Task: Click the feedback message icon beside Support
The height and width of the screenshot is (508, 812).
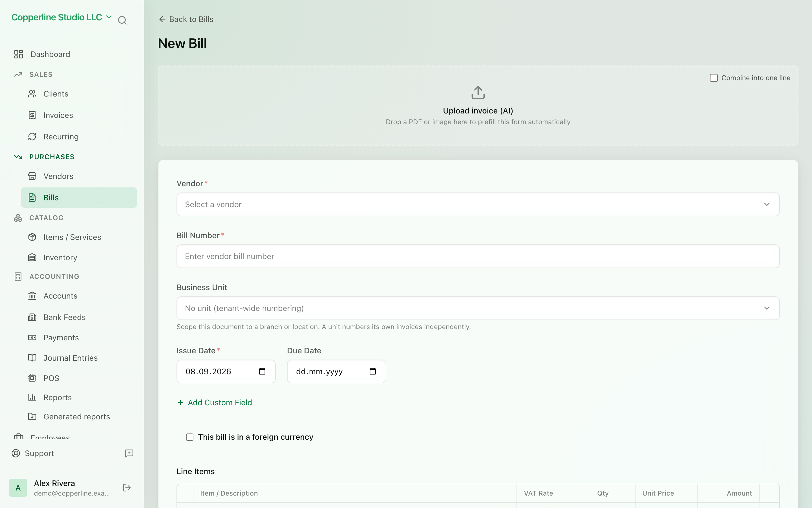Action: (129, 453)
